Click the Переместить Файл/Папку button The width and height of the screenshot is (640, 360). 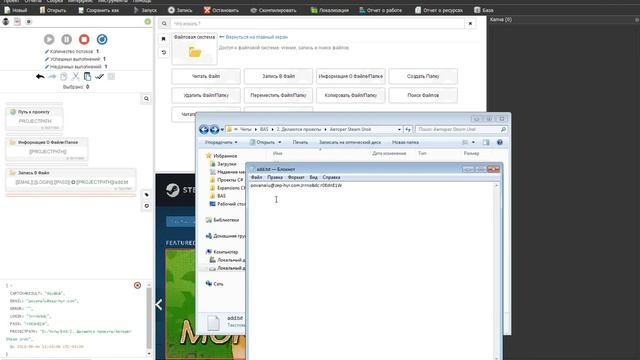pos(278,95)
